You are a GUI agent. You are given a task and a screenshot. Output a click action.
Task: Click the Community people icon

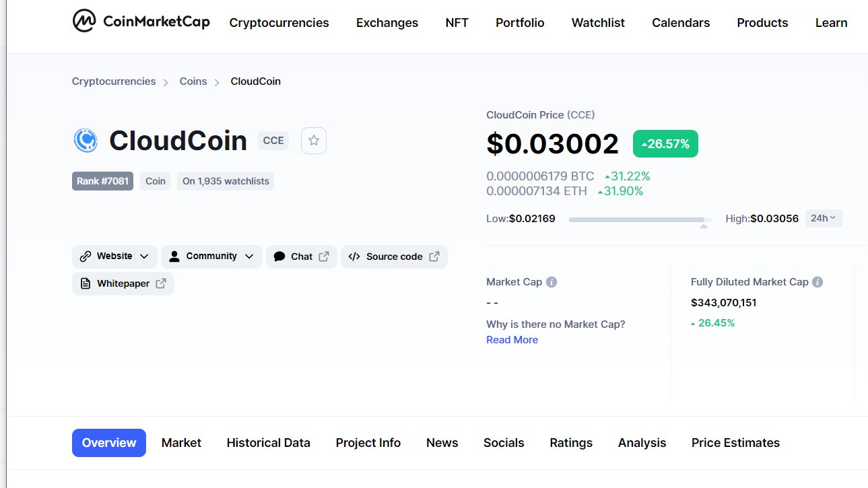174,256
